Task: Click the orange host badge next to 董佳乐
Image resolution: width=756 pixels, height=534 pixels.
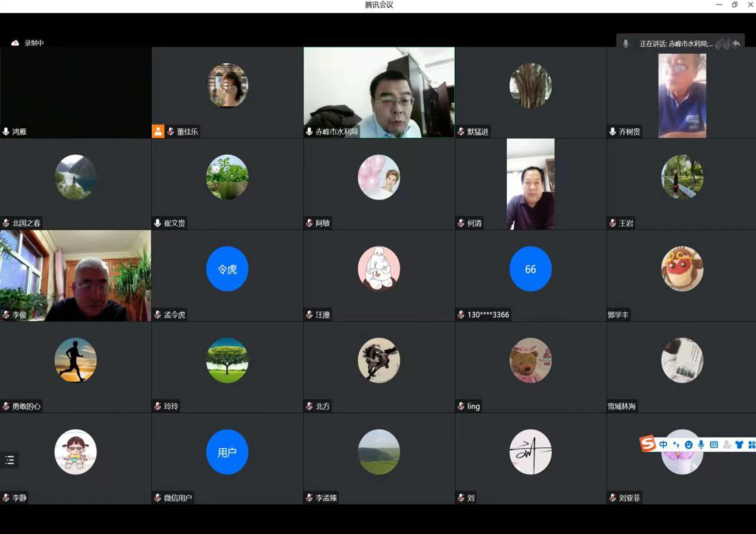Action: coord(158,131)
